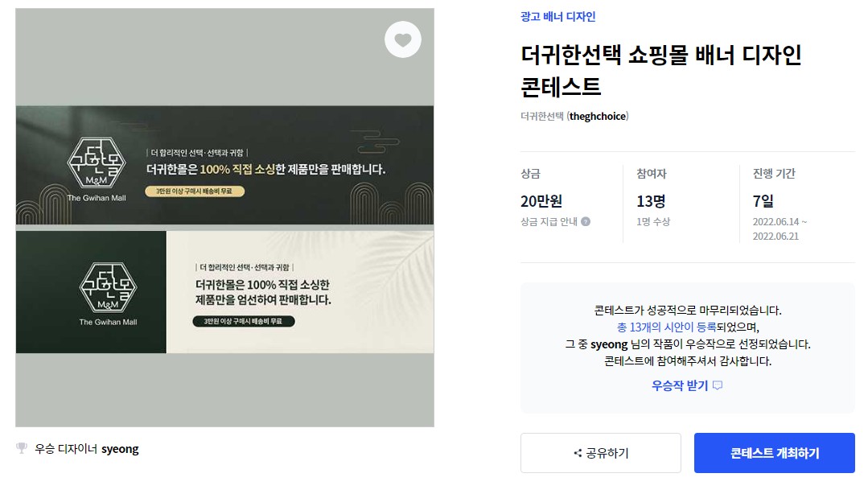Open the dark top banner design preview
Image resolution: width=868 pixels, height=494 pixels.
[x=224, y=165]
